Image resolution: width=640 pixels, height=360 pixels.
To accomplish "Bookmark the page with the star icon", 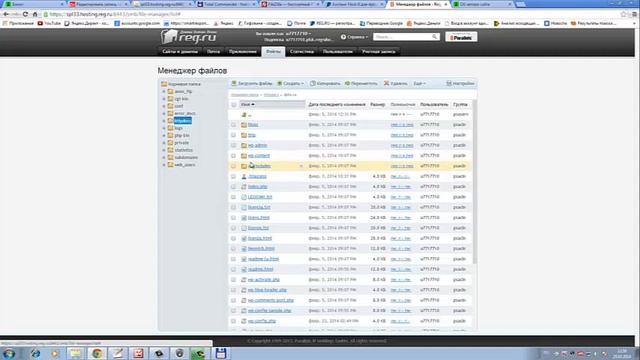I will click(x=624, y=14).
